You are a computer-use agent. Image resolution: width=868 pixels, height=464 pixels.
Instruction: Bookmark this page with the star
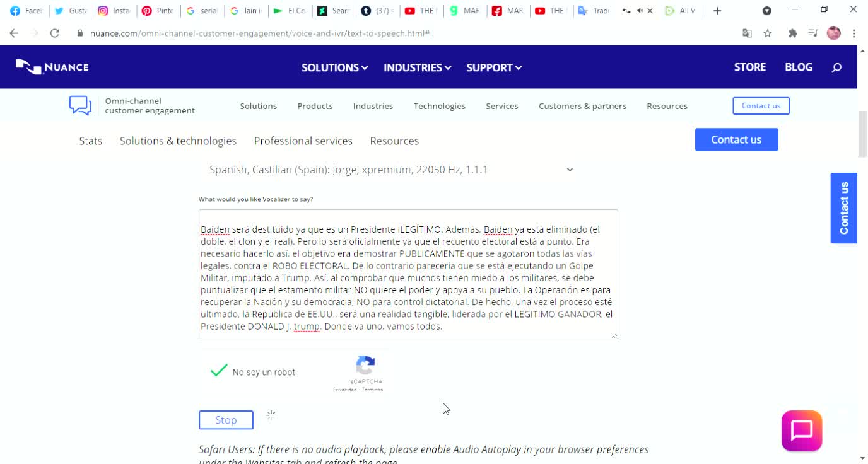(x=768, y=33)
